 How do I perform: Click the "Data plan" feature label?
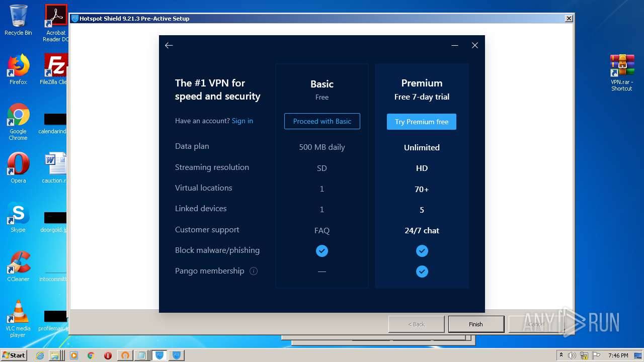[x=192, y=146]
